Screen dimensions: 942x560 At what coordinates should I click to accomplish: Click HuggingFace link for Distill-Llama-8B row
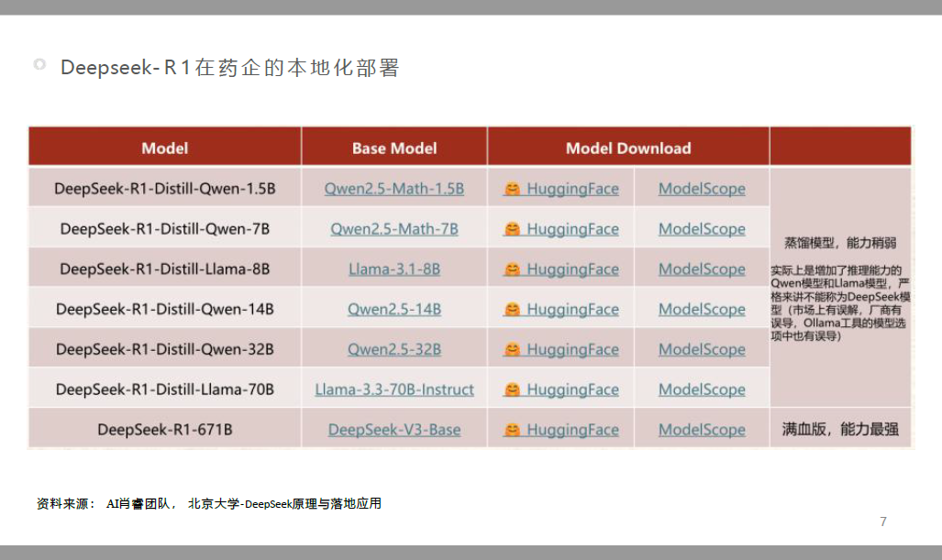561,269
